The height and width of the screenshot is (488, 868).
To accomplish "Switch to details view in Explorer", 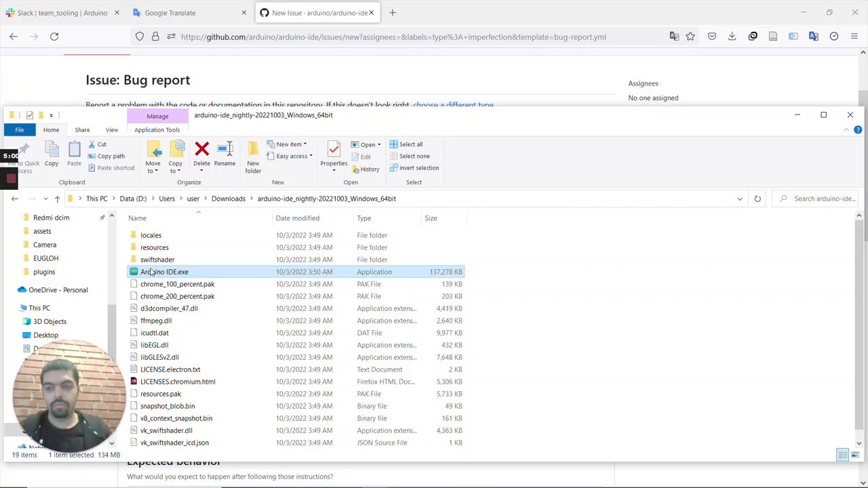I will 843,455.
